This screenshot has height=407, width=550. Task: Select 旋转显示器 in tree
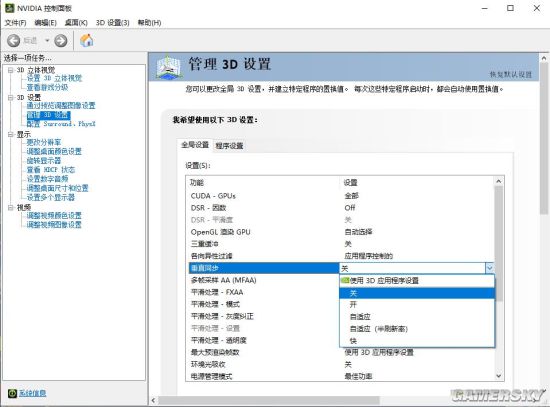click(44, 161)
